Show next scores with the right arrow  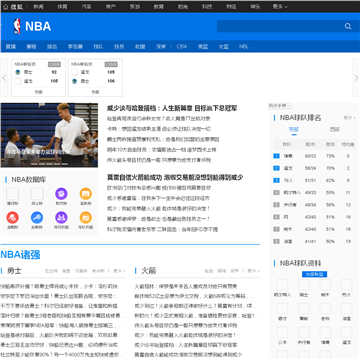point(356,78)
